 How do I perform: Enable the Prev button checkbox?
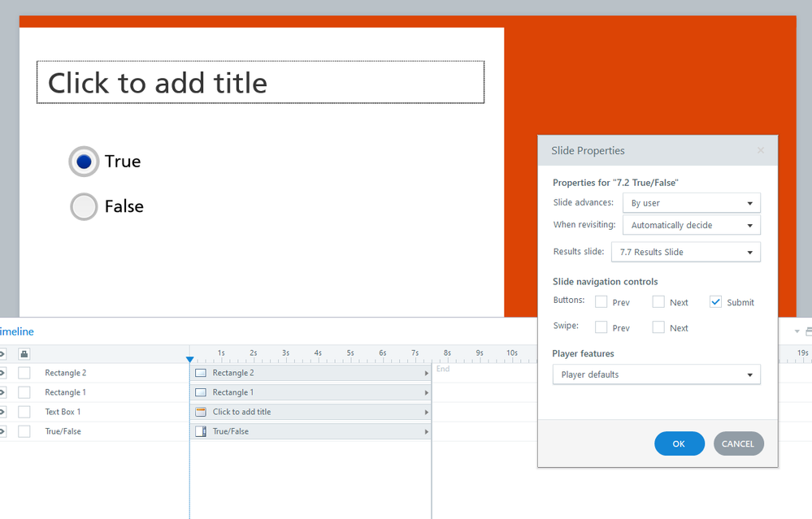pyautogui.click(x=601, y=301)
